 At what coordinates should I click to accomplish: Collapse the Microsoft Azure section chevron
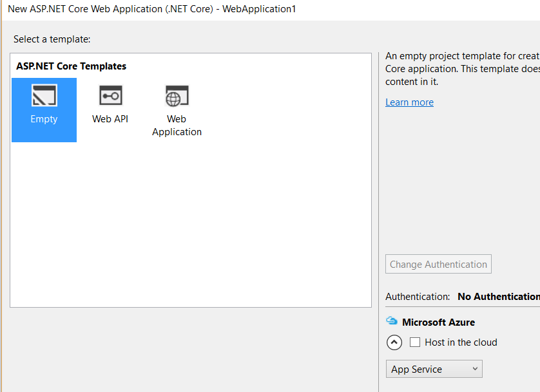394,342
